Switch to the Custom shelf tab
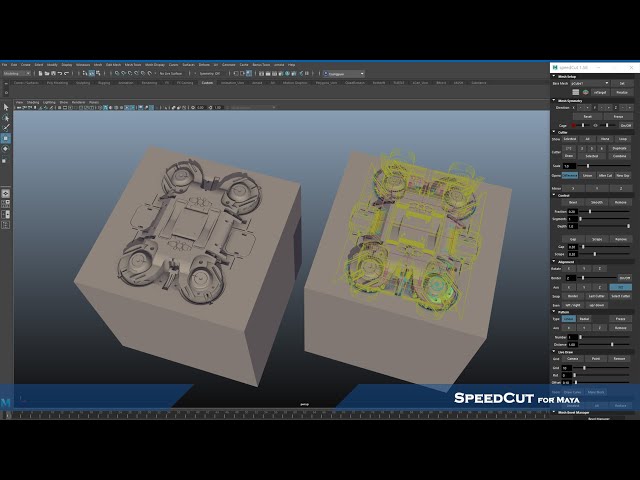Image resolution: width=640 pixels, height=480 pixels. (x=207, y=83)
